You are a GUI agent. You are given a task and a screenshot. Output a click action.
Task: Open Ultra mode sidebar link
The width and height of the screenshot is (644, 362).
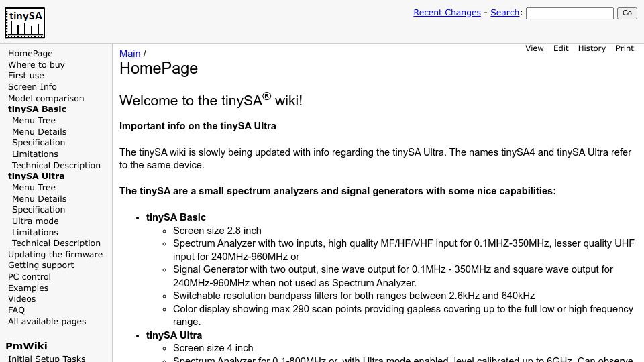click(36, 221)
